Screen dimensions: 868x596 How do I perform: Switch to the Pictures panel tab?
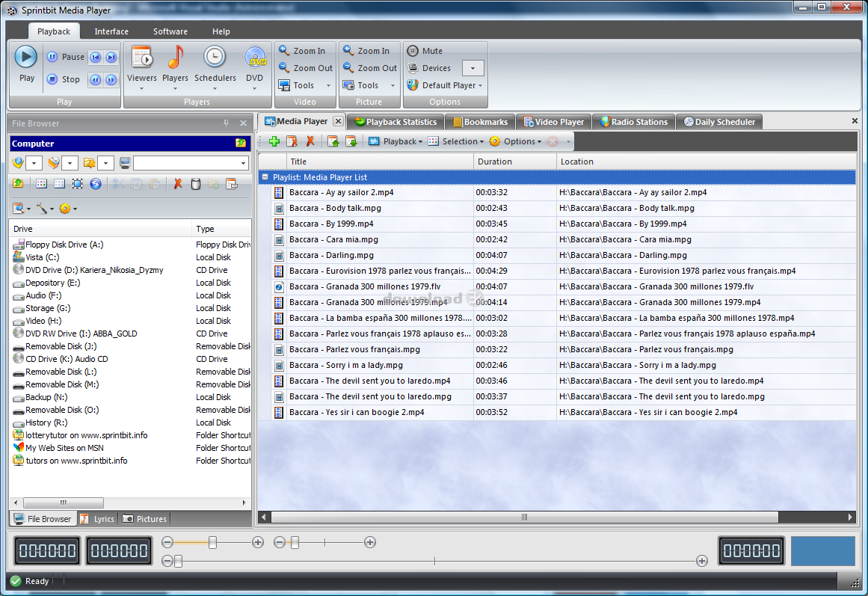[145, 519]
